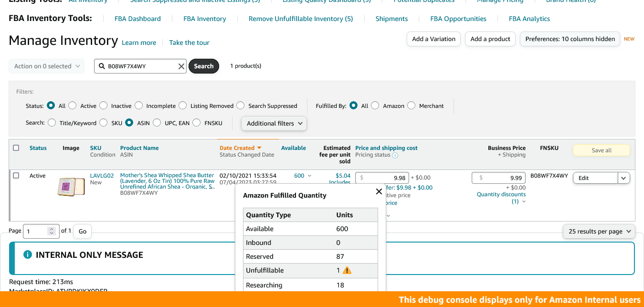Click the Go page button
644x307 pixels.
[x=83, y=231]
